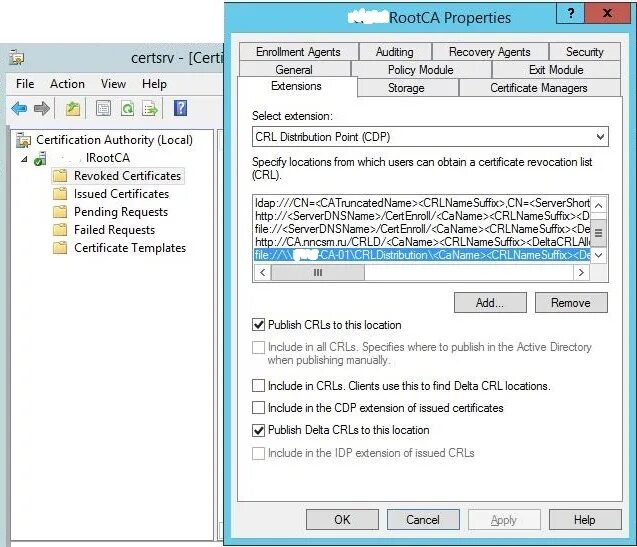The image size is (637, 547).
Task: Open the Properties toolbar icon in certsrv
Action: coord(103,109)
